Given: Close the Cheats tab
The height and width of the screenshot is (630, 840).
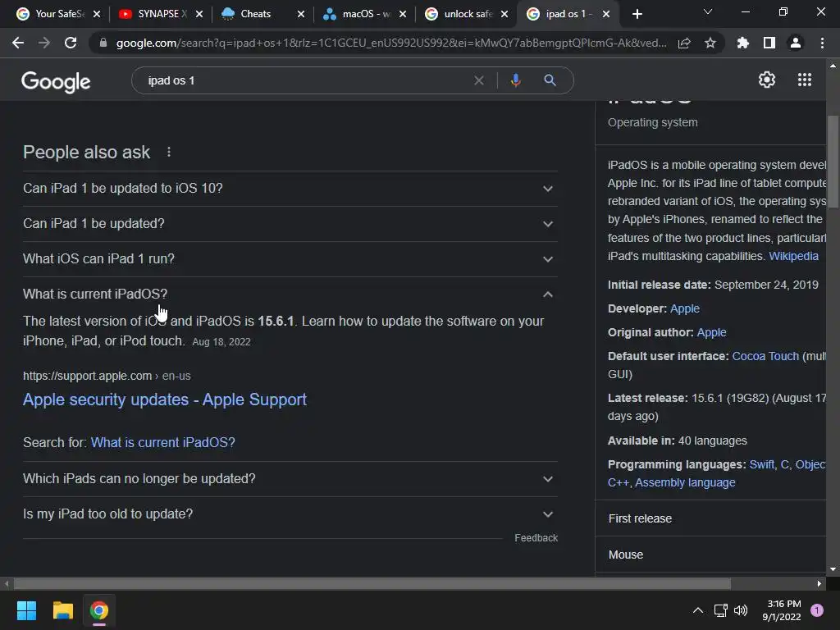Looking at the screenshot, I should [x=301, y=14].
